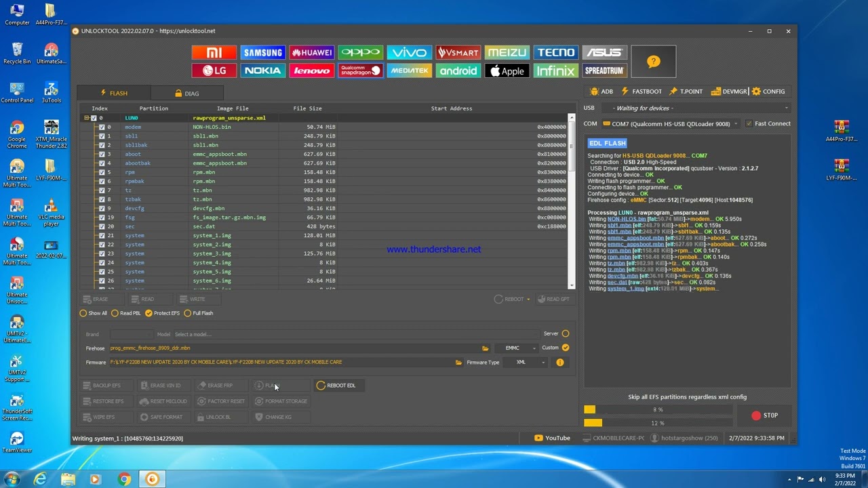
Task: Enable the Show All option
Action: click(x=94, y=313)
